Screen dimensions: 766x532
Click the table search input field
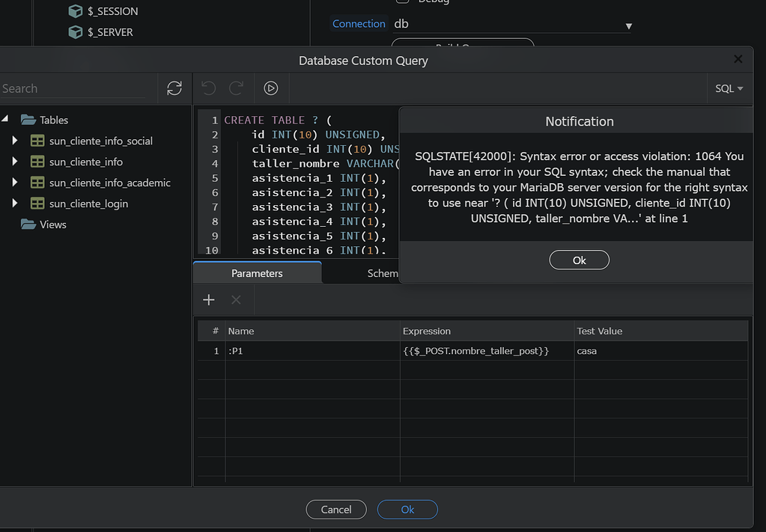(75, 88)
